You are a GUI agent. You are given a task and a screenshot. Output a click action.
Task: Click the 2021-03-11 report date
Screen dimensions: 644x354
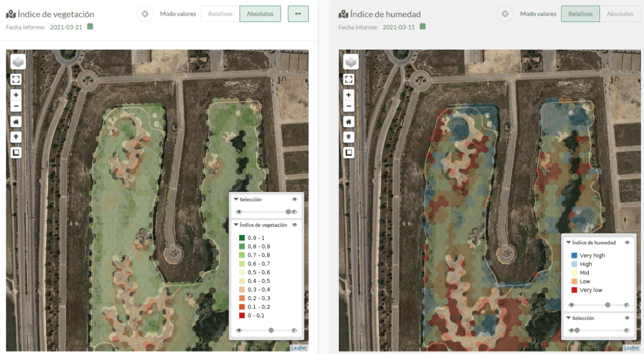point(398,27)
